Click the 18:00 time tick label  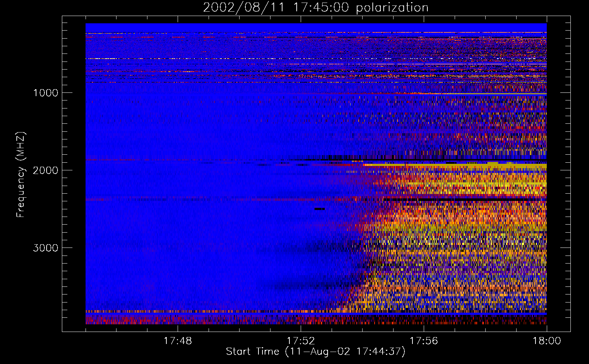coord(547,341)
